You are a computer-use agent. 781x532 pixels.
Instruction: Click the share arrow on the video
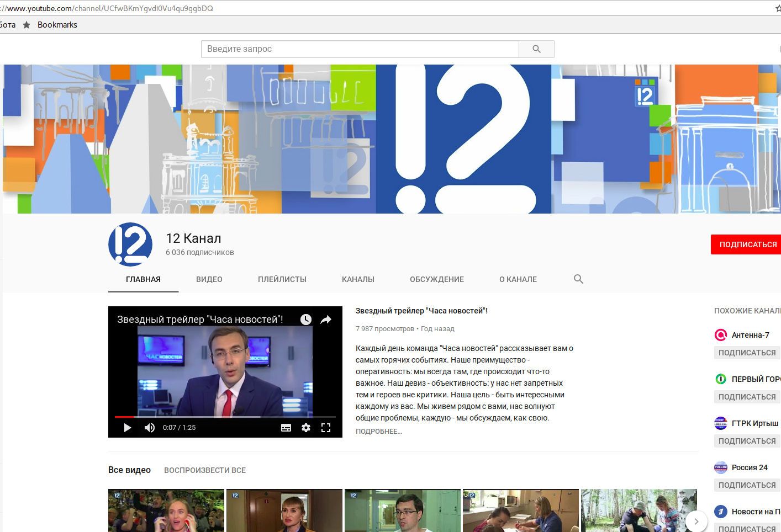tap(326, 320)
